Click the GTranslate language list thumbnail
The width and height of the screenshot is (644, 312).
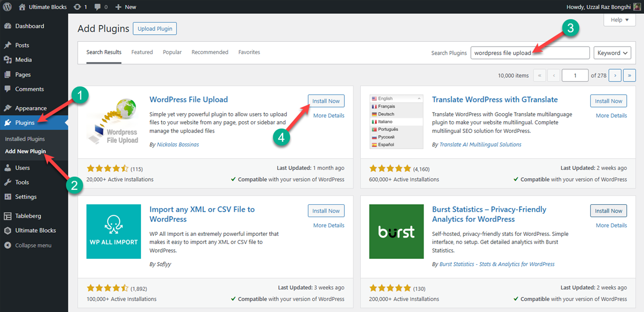pos(396,121)
